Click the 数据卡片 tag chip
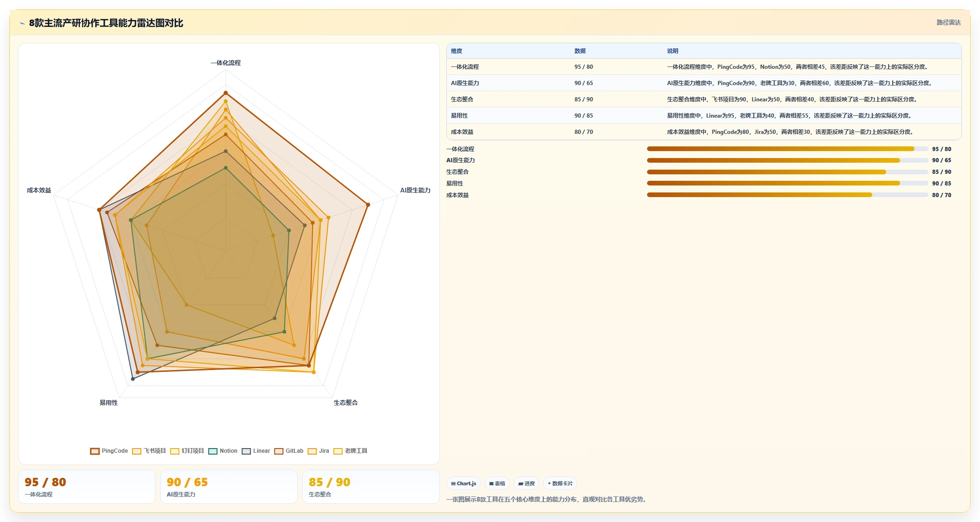The height and width of the screenshot is (522, 980). click(560, 483)
